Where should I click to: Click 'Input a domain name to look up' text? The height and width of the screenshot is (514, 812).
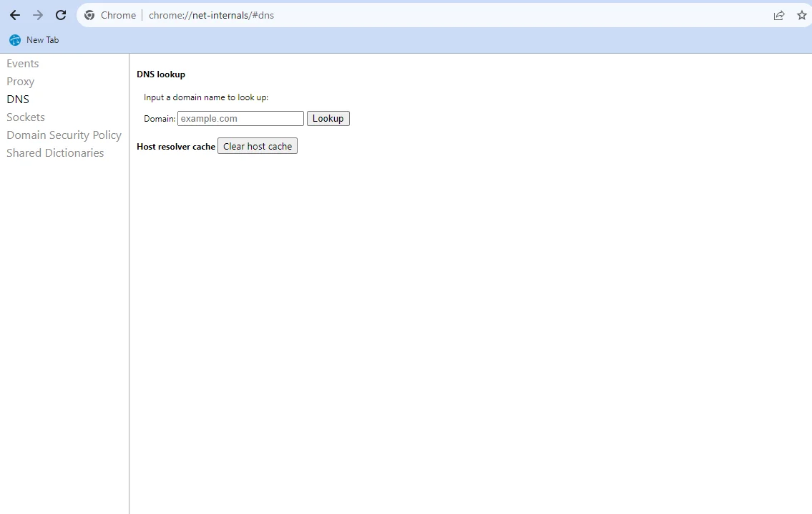(x=206, y=97)
